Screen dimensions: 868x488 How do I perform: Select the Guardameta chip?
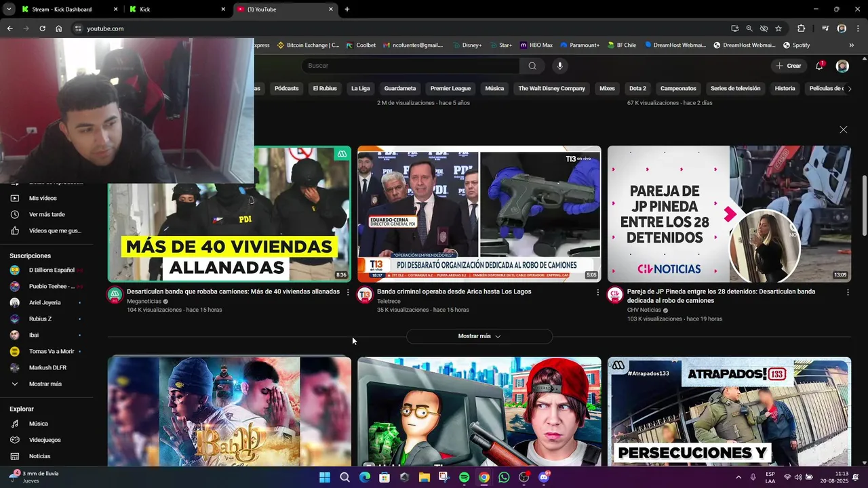[x=400, y=88]
